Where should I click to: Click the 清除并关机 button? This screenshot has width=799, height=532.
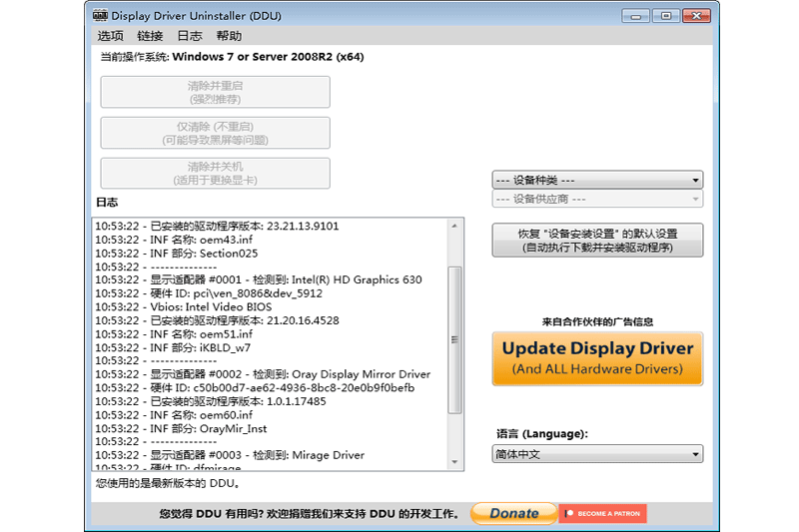215,173
